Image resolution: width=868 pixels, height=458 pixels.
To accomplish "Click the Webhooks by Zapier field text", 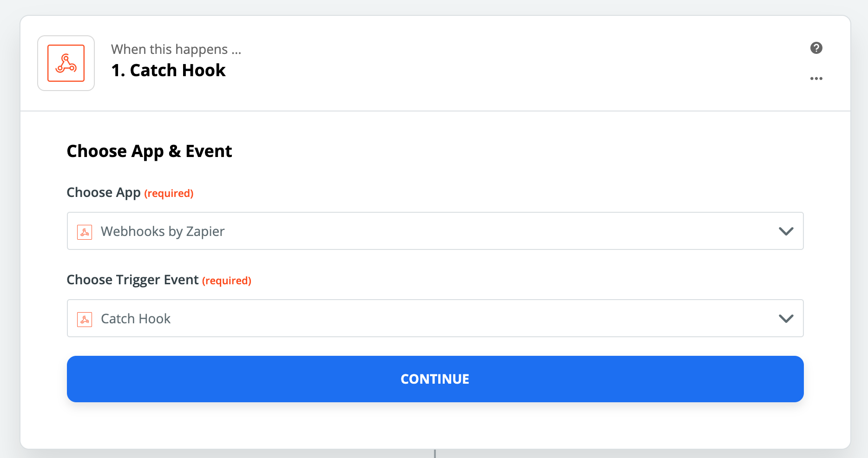I will 162,231.
